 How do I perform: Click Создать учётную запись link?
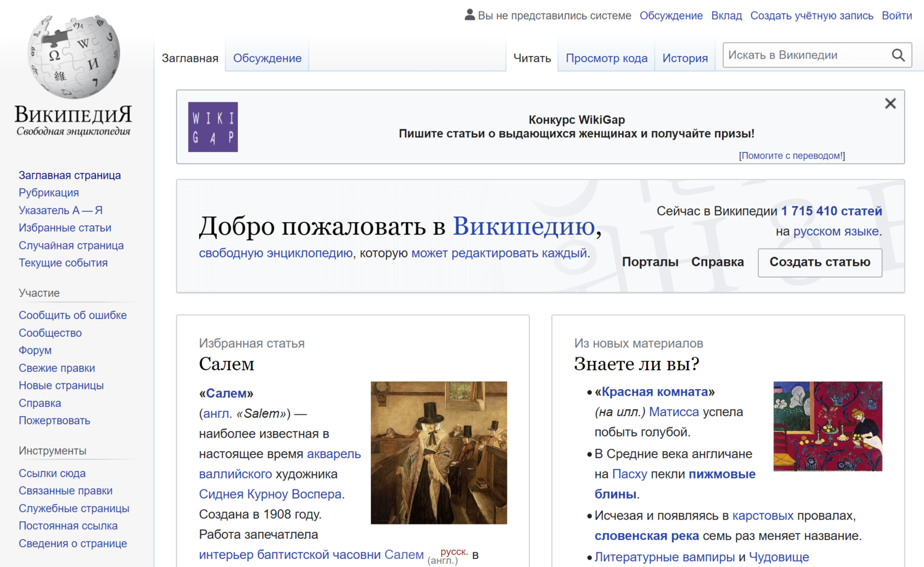(x=812, y=15)
